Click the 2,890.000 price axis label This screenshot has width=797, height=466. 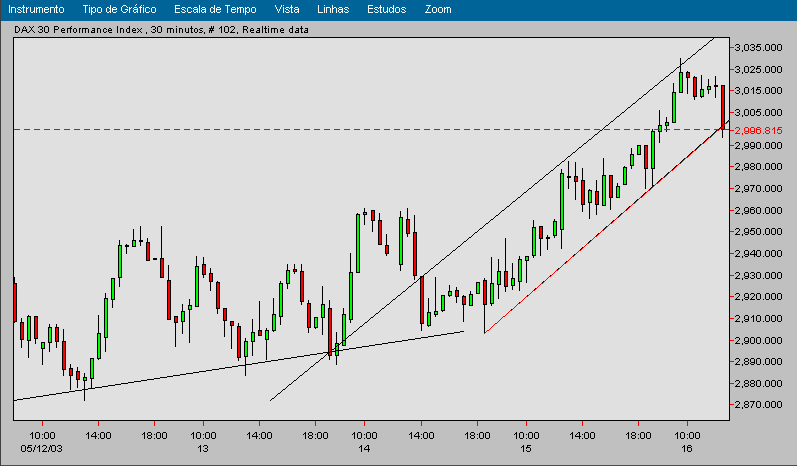pyautogui.click(x=758, y=361)
